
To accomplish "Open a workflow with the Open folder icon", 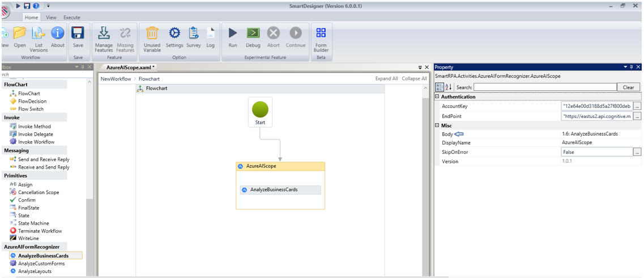I will 19,33.
